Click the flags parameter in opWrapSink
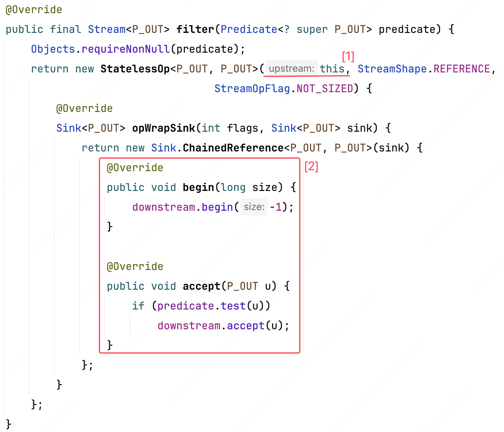Image resolution: width=504 pixels, height=432 pixels. click(242, 128)
